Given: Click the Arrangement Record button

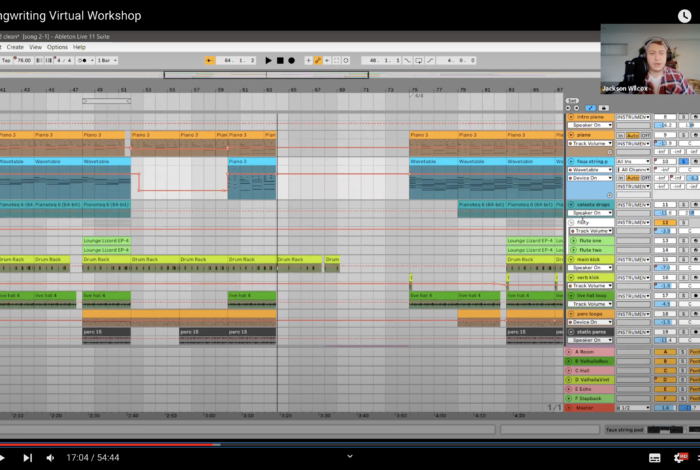Looking at the screenshot, I should 291,60.
